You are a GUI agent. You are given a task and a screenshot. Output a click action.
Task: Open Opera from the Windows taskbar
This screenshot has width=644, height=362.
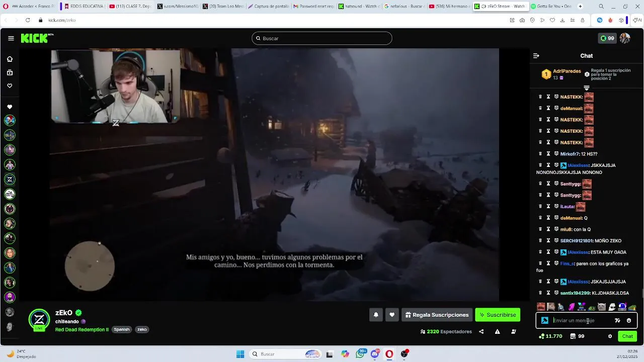[x=389, y=354]
